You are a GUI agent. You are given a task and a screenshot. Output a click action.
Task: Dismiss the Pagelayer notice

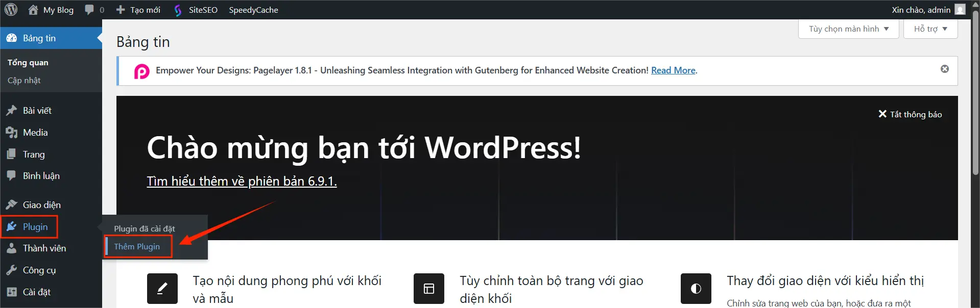pos(944,69)
